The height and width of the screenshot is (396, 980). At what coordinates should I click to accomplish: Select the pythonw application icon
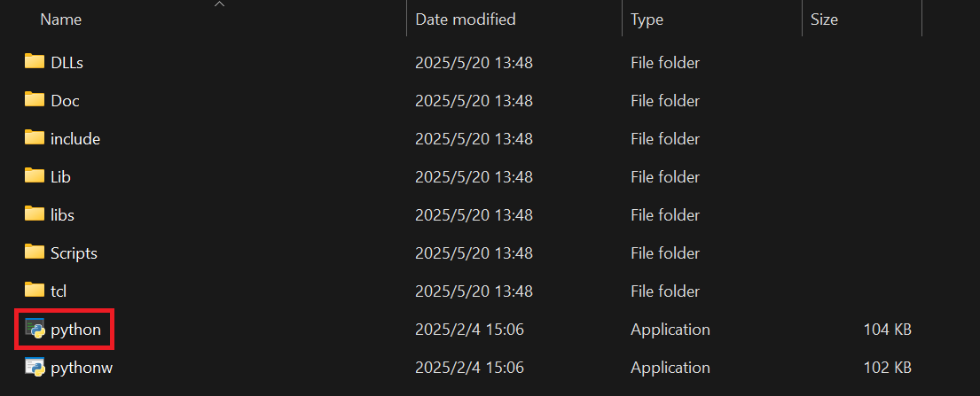35,368
